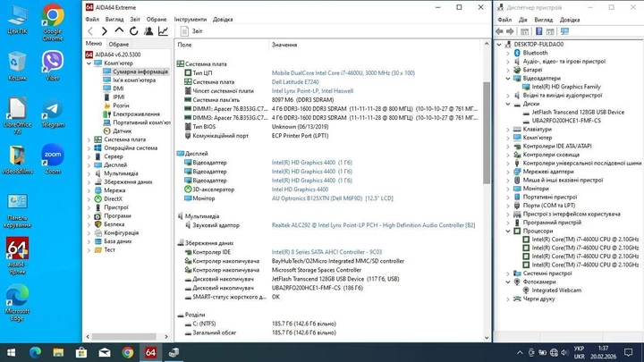Switch to the Обране tab in sidebar
Image resolution: width=644 pixels, height=362 pixels.
(119, 44)
